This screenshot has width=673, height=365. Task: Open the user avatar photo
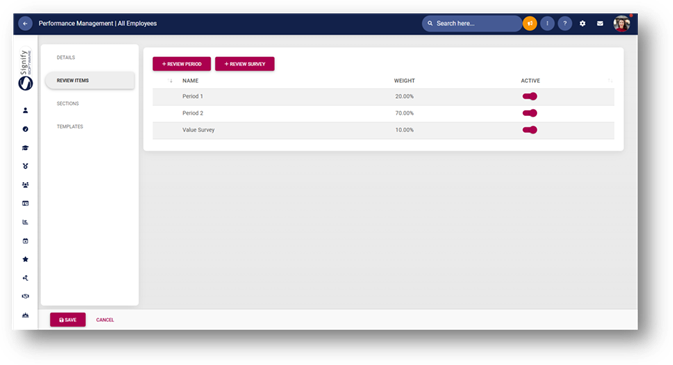click(x=621, y=24)
